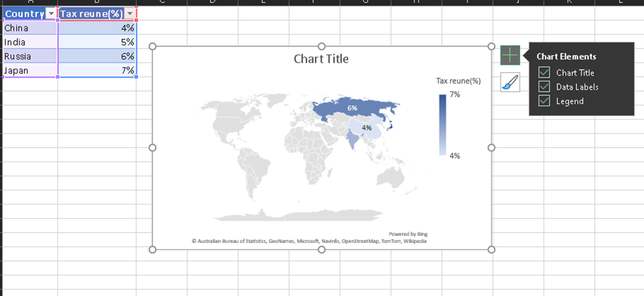Click the legend's 7% maximum label
This screenshot has width=644, height=296.
455,94
